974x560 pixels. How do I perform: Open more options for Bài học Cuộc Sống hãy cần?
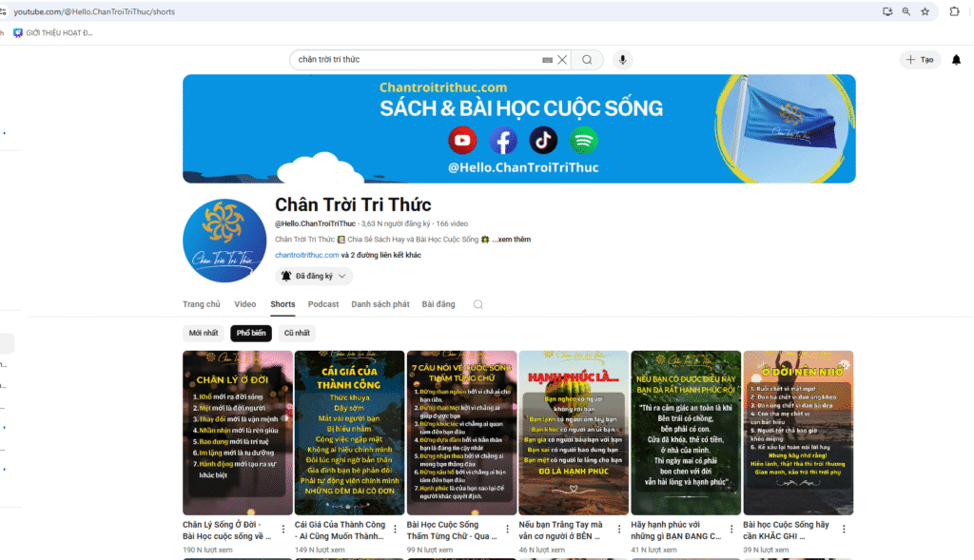pos(844,529)
